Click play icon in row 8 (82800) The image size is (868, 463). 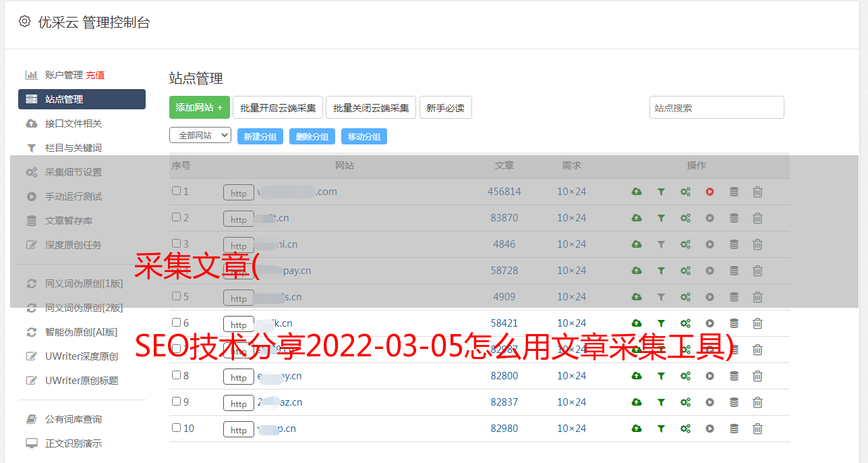[x=710, y=376]
